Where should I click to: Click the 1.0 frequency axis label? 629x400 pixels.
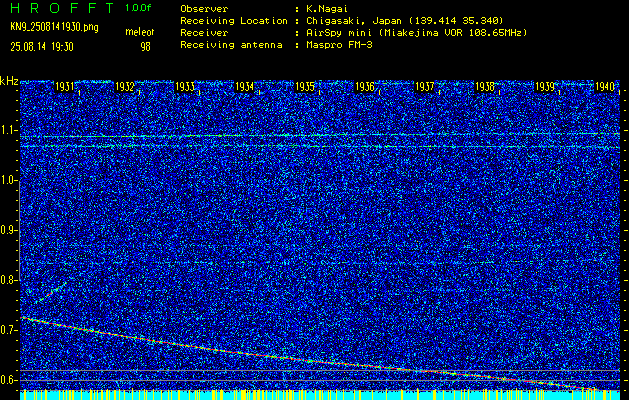coord(9,180)
